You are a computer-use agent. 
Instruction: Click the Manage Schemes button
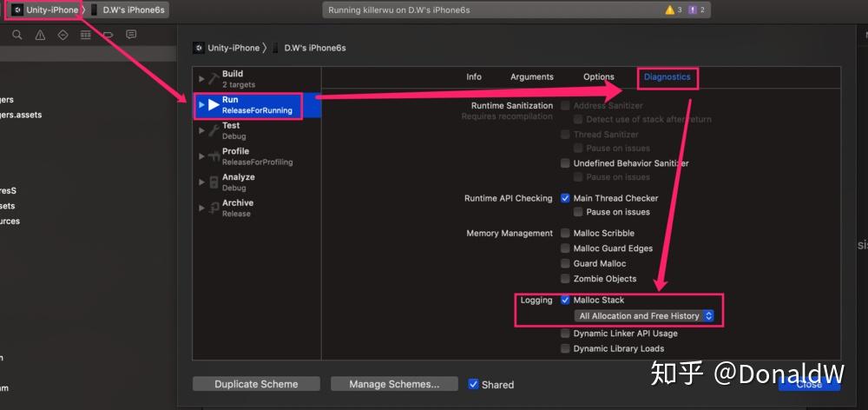point(394,384)
